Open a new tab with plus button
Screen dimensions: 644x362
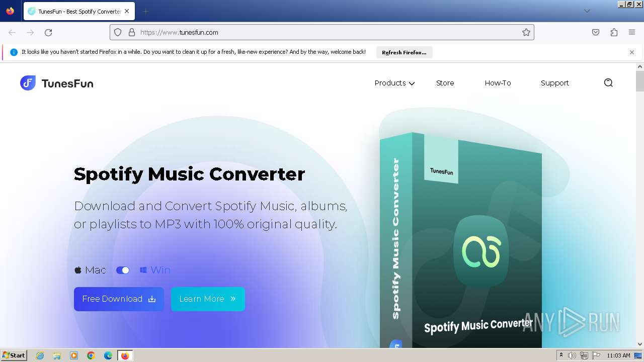[145, 11]
